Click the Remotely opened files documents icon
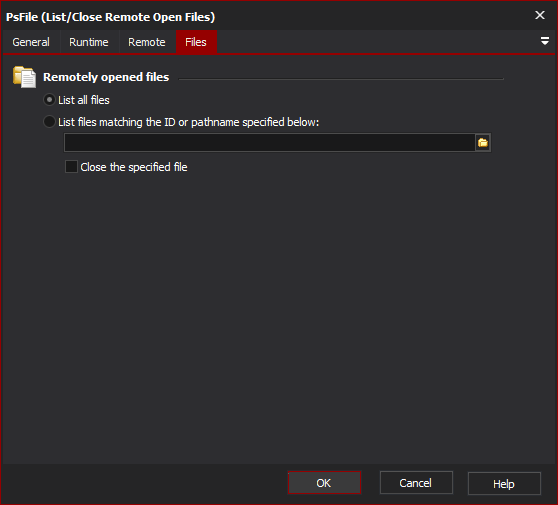 (x=24, y=77)
